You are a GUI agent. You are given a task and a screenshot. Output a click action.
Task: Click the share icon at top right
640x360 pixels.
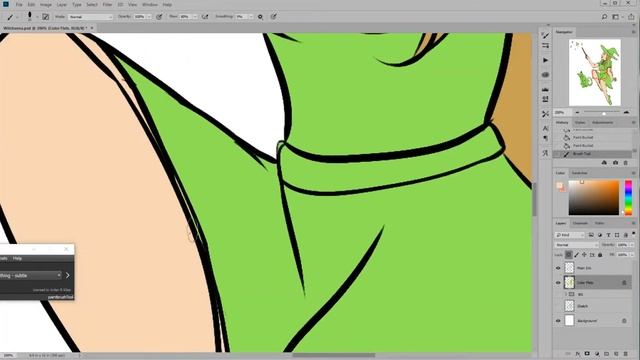pos(631,17)
